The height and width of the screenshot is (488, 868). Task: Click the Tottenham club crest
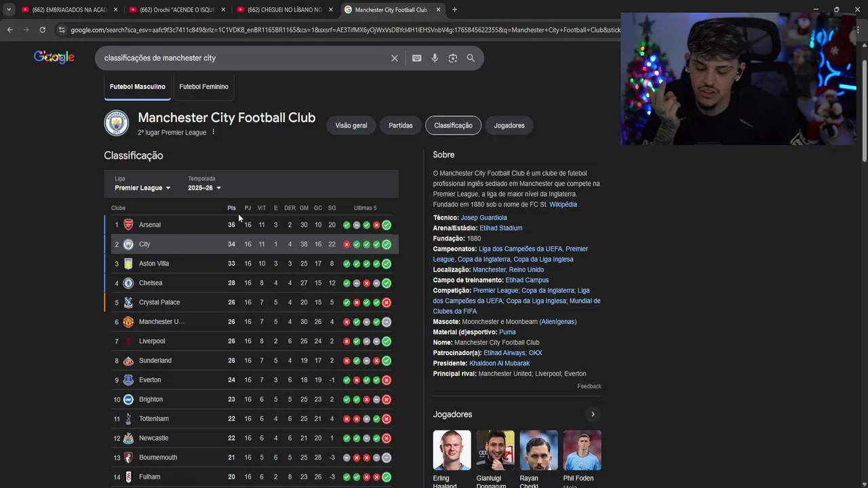coord(128,419)
